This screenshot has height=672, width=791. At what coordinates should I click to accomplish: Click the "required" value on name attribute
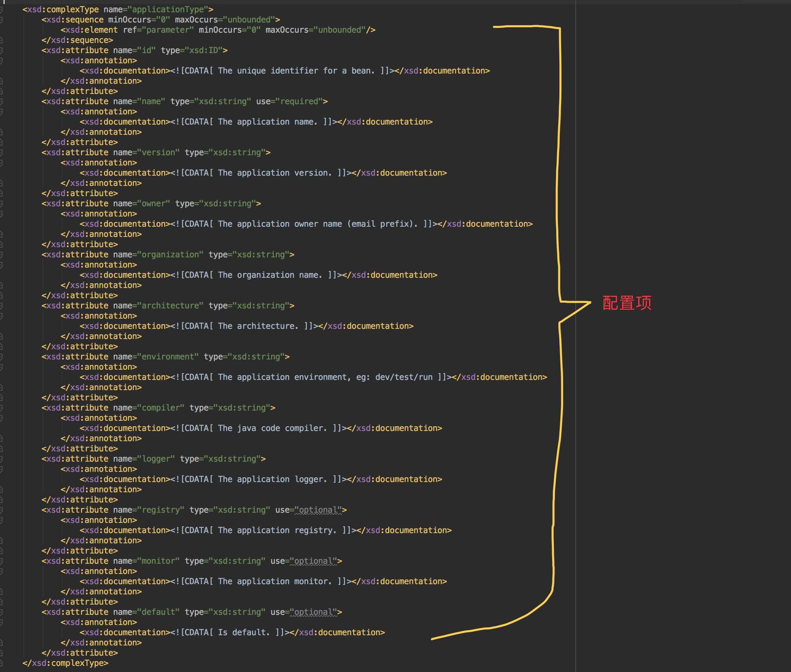coord(299,102)
